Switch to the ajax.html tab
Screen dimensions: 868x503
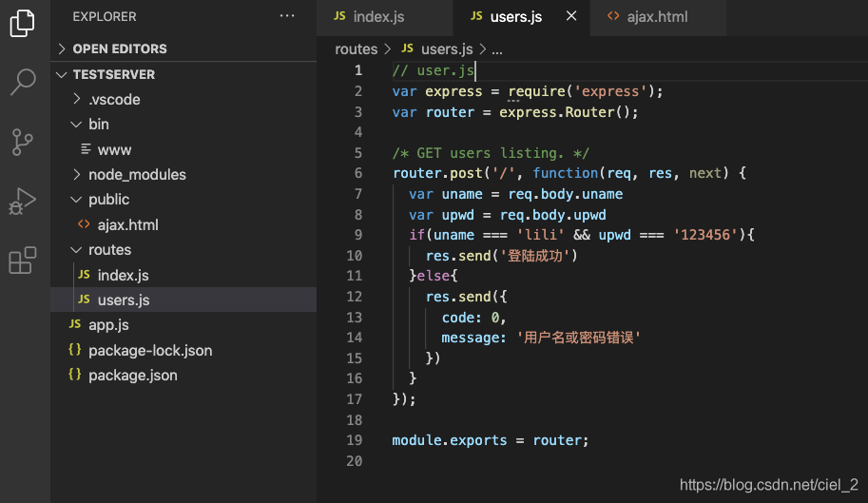656,16
